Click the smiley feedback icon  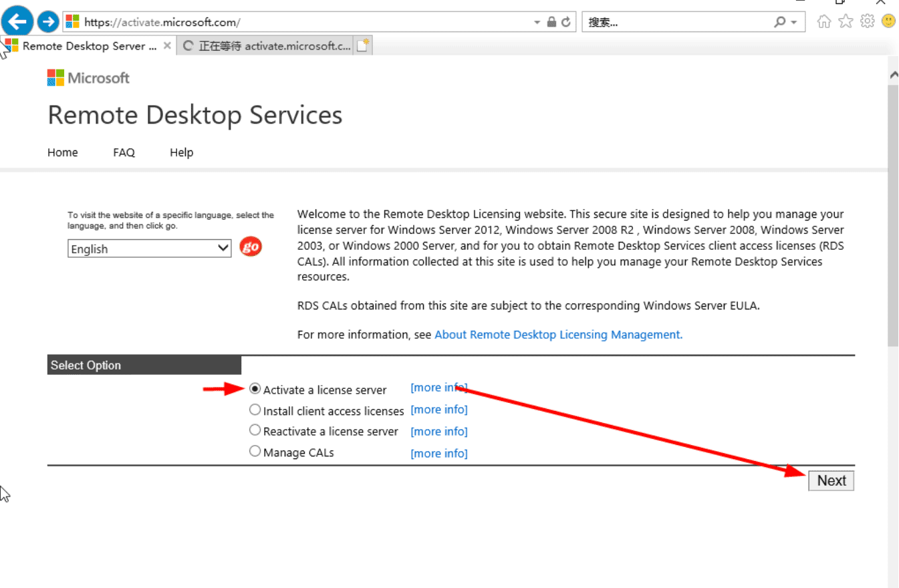coord(888,21)
